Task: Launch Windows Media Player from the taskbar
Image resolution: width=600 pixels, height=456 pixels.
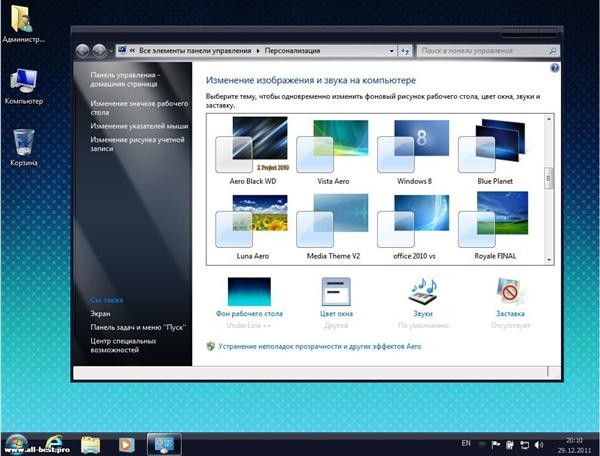Action: point(126,445)
